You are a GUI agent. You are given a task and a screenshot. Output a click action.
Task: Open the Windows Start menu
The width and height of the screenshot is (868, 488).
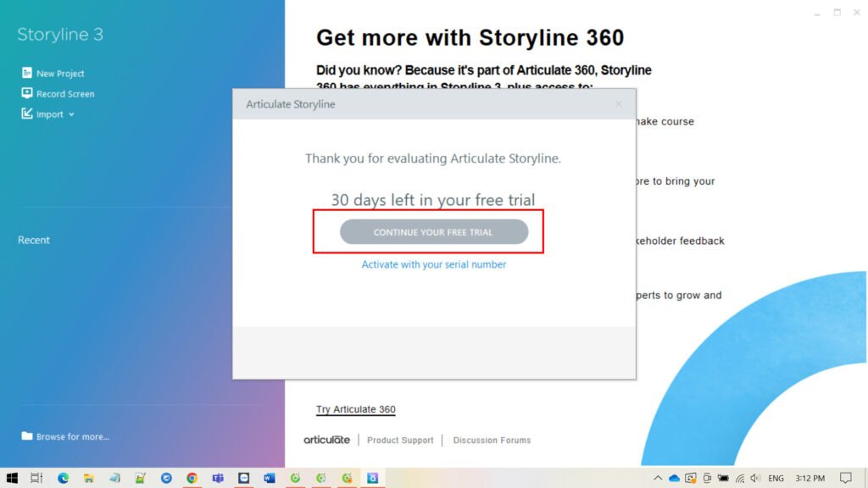click(12, 478)
